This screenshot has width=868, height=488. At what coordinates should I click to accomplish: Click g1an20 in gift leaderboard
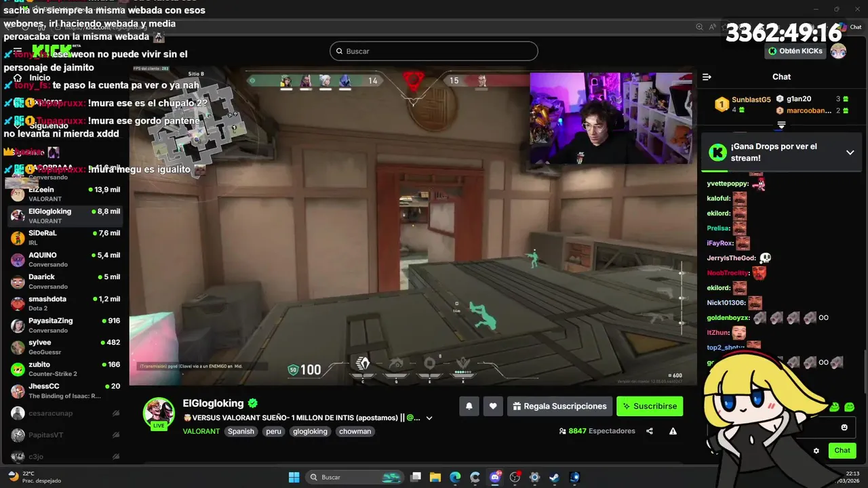click(799, 99)
